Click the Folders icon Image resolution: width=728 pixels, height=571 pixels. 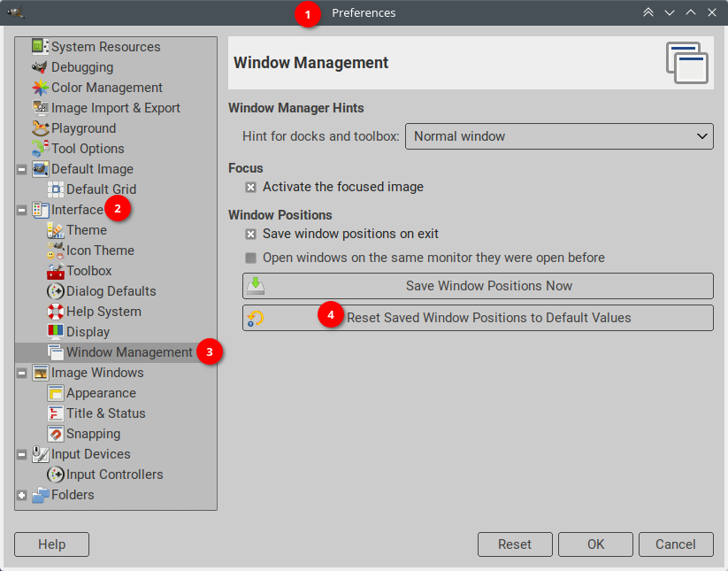click(x=40, y=495)
